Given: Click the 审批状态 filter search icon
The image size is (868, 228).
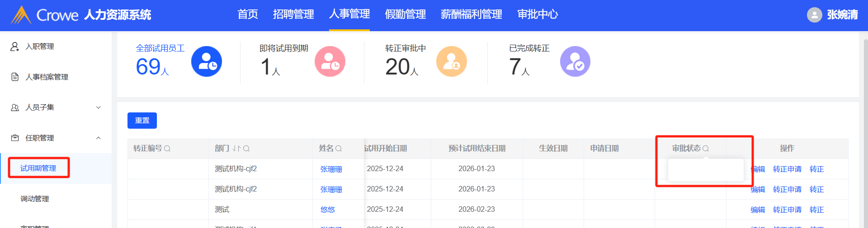Looking at the screenshot, I should [706, 149].
